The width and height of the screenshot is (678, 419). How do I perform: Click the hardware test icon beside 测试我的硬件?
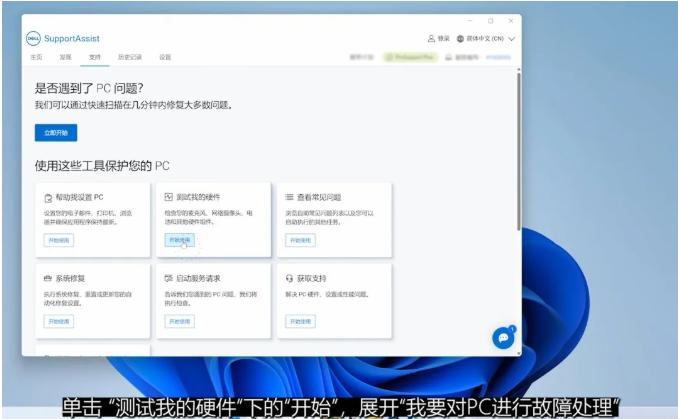[x=169, y=197]
